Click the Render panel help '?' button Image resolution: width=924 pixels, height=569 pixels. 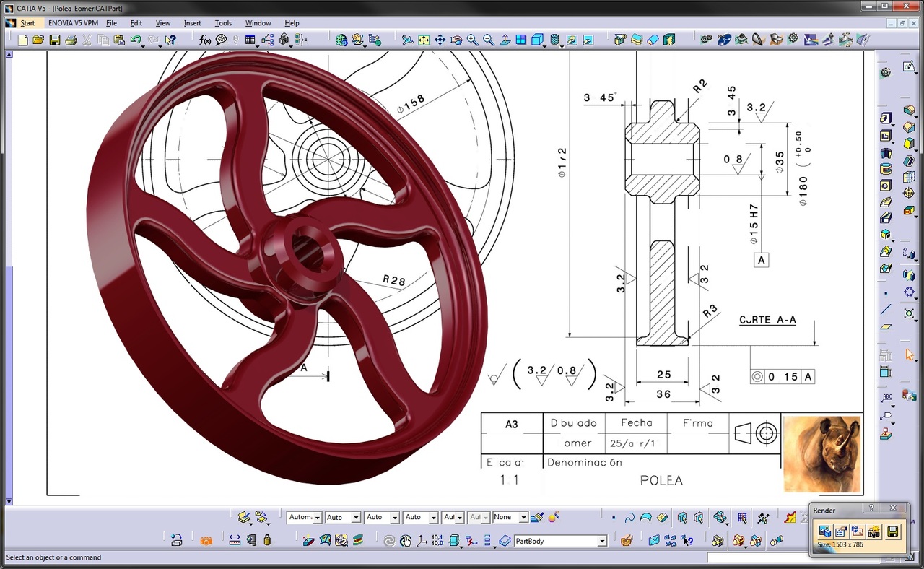871,508
